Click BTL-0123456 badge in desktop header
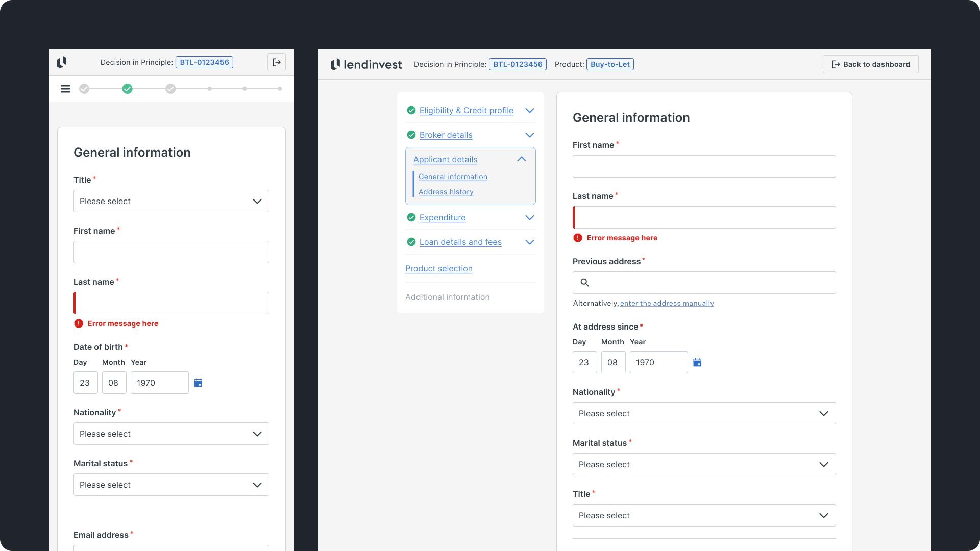The image size is (980, 551). pyautogui.click(x=518, y=64)
